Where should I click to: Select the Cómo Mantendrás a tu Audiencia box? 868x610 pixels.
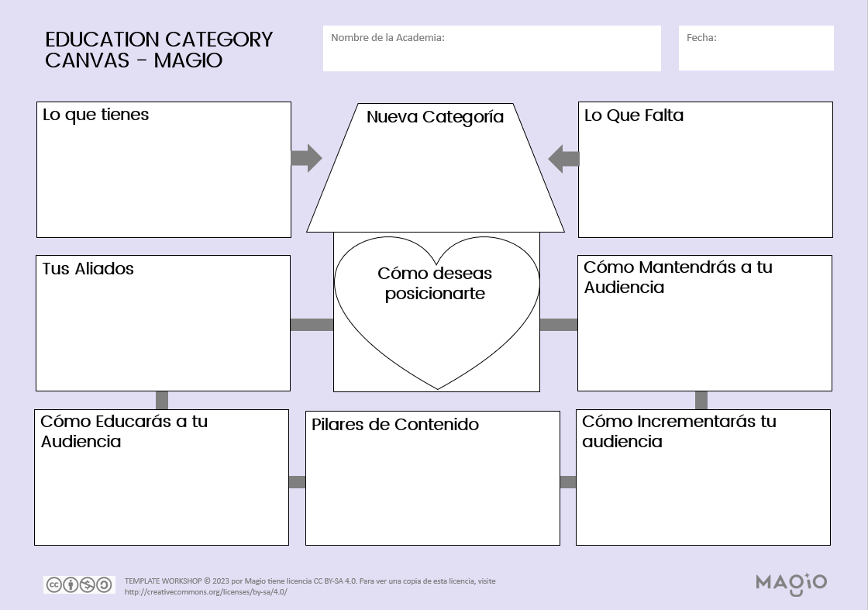(x=705, y=323)
